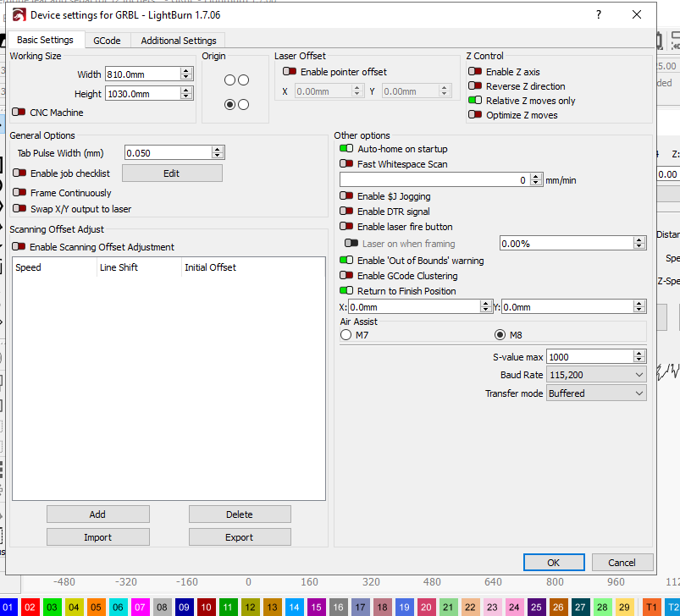Choose M8 for Air Assist
The image size is (680, 616).
pos(500,335)
